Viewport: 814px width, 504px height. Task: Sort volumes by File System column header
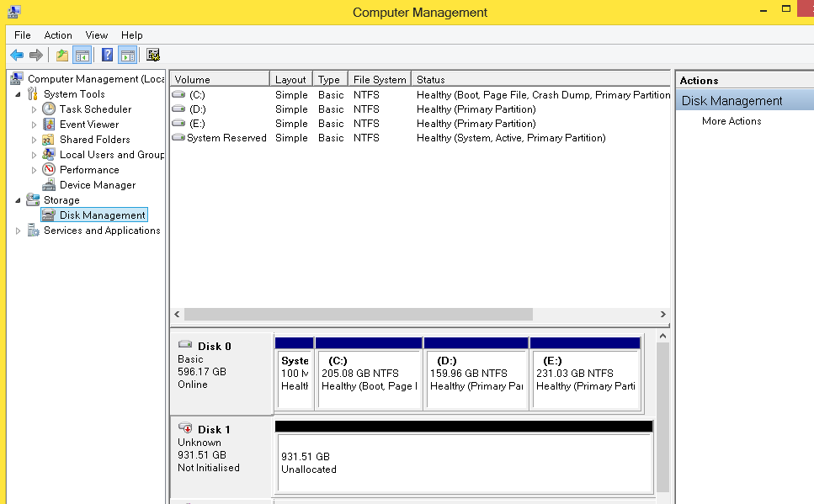coord(380,80)
